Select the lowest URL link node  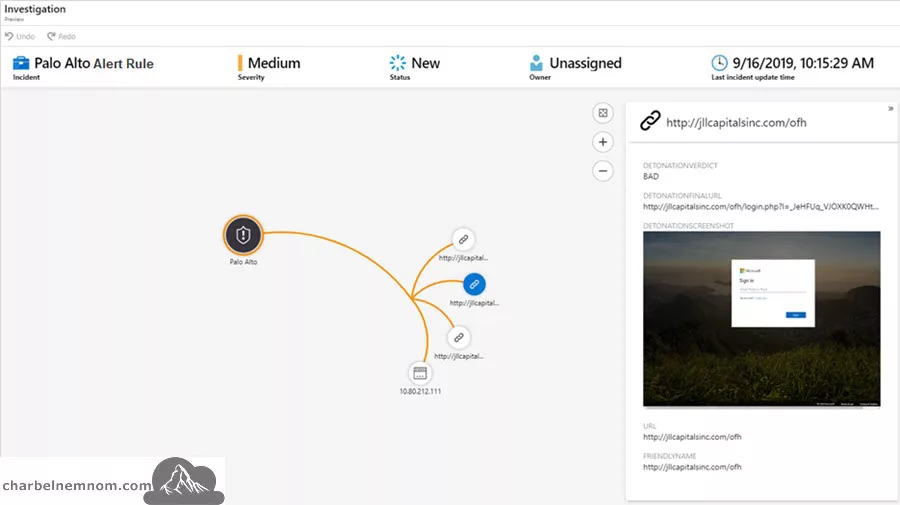(x=459, y=337)
